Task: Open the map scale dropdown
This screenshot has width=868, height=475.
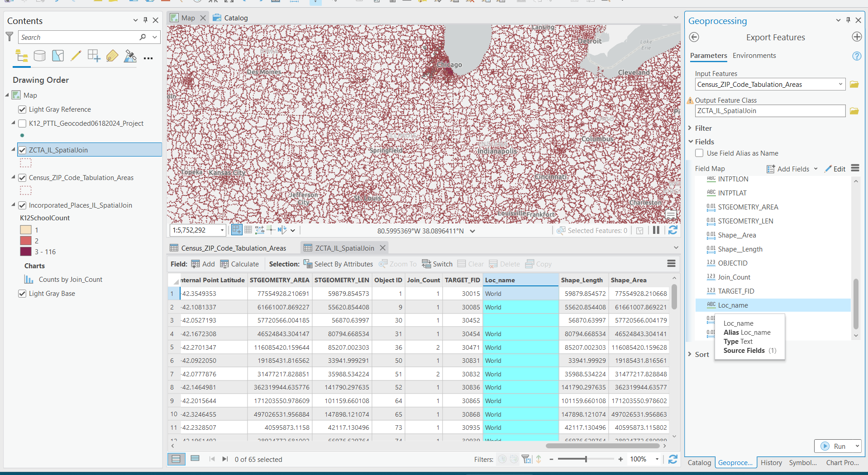Action: [x=222, y=230]
